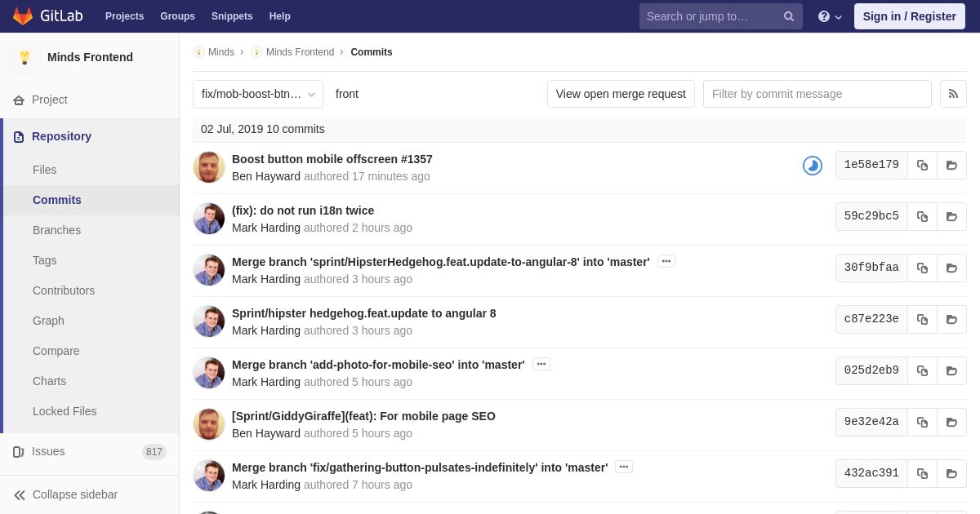Open Graph in the sidebar
The image size is (980, 514).
[x=48, y=321]
